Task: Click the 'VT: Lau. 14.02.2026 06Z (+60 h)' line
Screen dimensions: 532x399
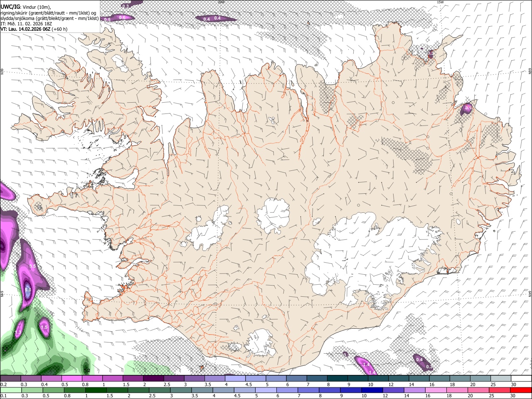Action: point(34,29)
